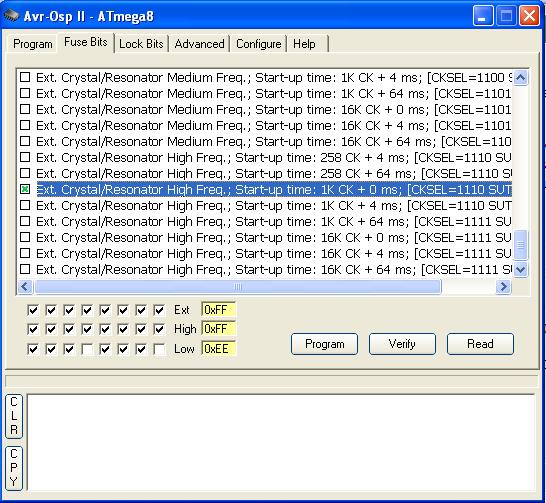Copy log with the CPY button

click(x=14, y=468)
